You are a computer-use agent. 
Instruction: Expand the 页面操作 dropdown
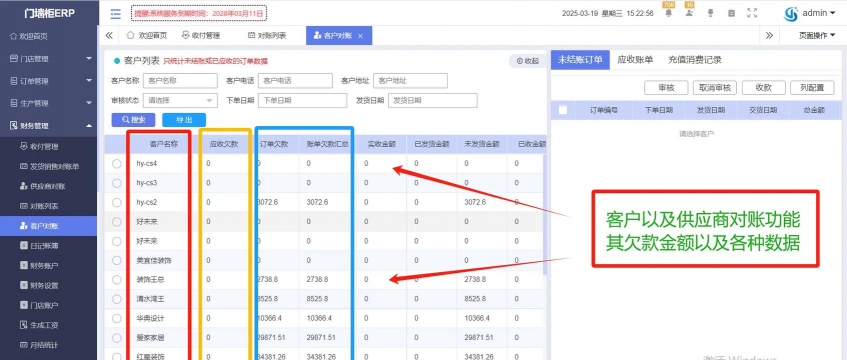(x=817, y=36)
